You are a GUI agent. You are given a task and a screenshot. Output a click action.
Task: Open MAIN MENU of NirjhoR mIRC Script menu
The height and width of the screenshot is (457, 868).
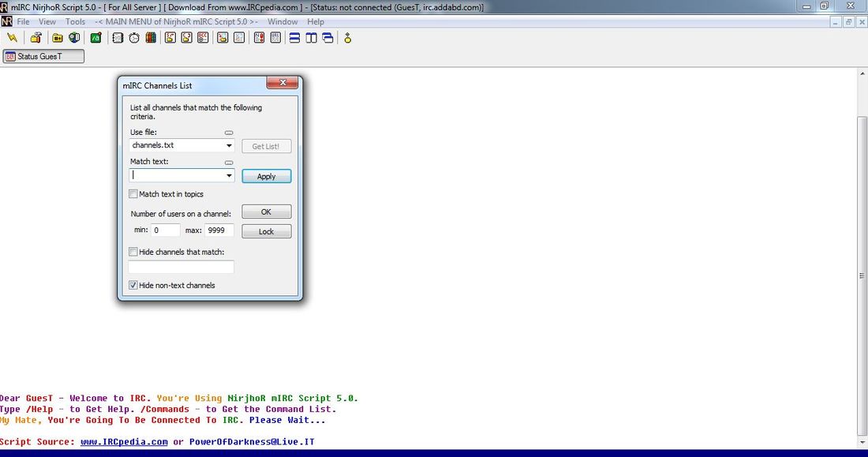pos(176,21)
